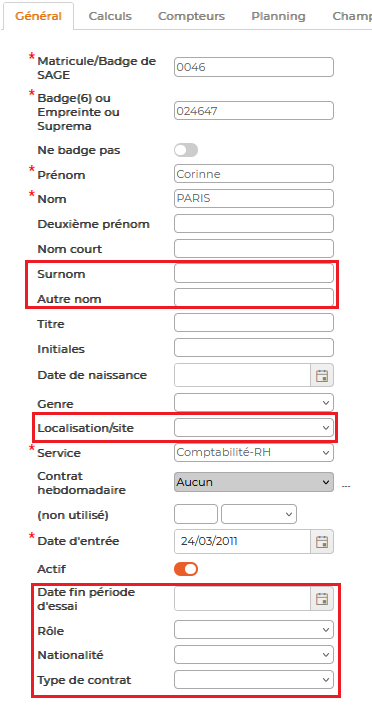Screen dimensions: 372x705
Task: Click the Surnom input field
Action: point(254,273)
